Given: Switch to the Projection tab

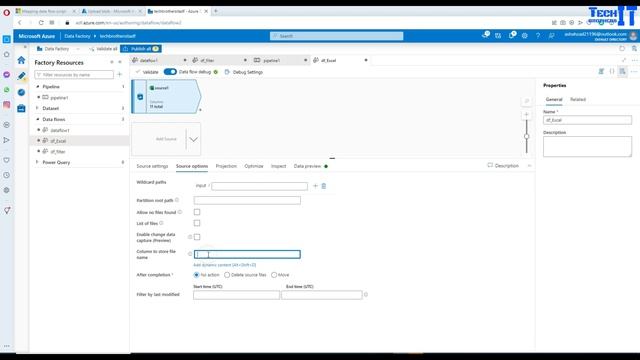Looking at the screenshot, I should (226, 166).
